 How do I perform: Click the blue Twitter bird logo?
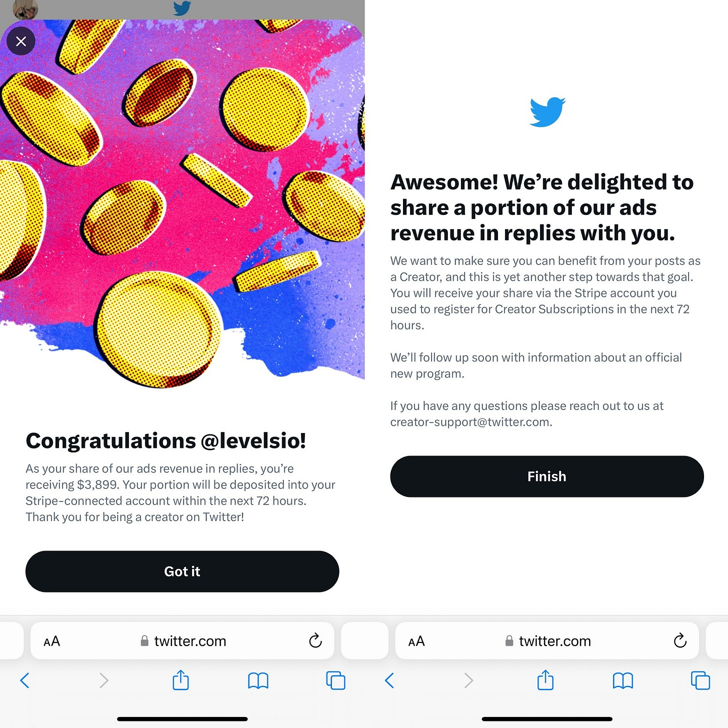[547, 112]
